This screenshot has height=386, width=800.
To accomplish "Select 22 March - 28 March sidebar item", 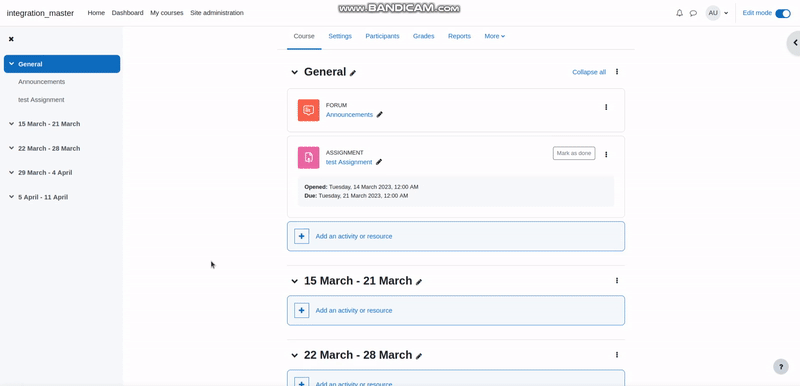I will click(x=49, y=148).
